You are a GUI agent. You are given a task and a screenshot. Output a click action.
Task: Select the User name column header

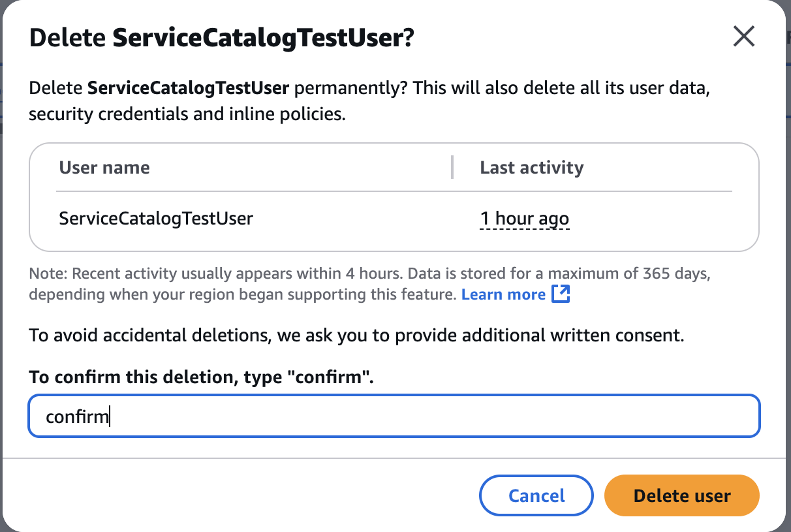click(104, 168)
